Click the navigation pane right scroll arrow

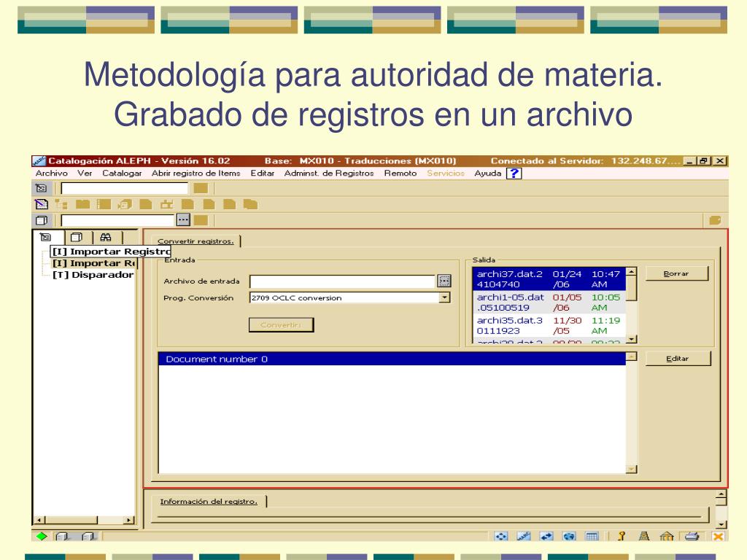(x=128, y=520)
